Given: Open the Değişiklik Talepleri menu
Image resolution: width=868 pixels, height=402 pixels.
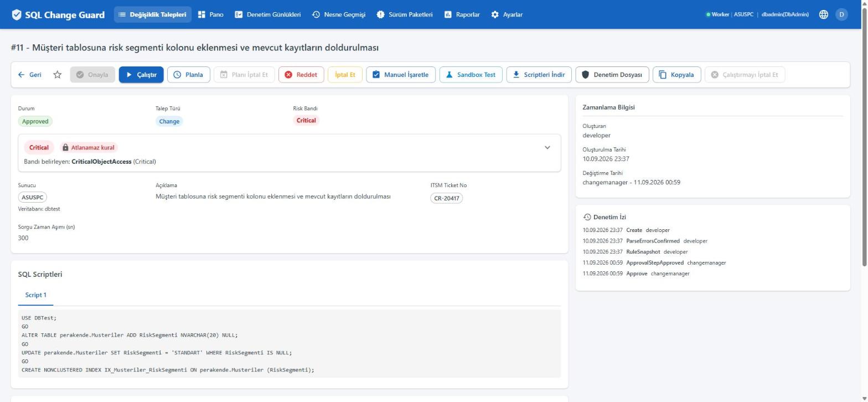Looking at the screenshot, I should click(x=153, y=14).
